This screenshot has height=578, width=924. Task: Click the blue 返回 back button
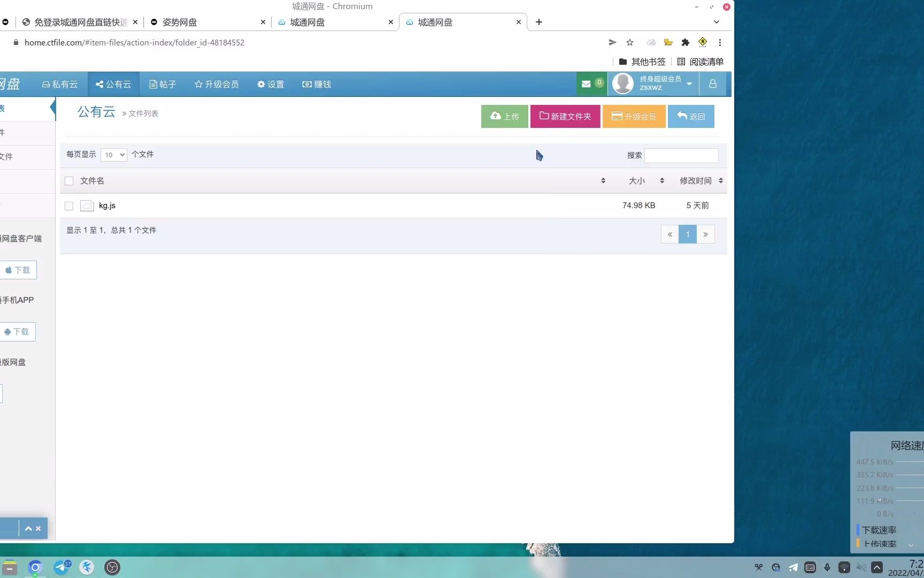coord(691,116)
